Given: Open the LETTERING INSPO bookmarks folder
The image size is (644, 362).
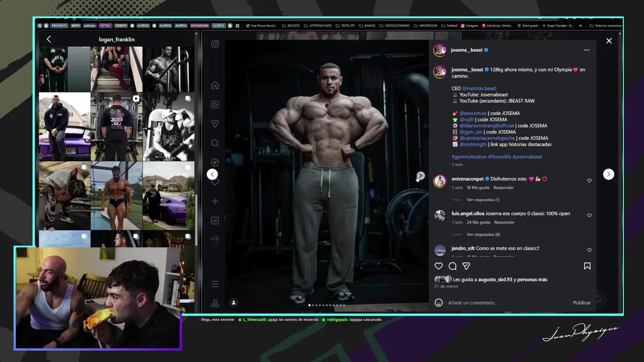Looking at the screenshot, I should tap(317, 26).
